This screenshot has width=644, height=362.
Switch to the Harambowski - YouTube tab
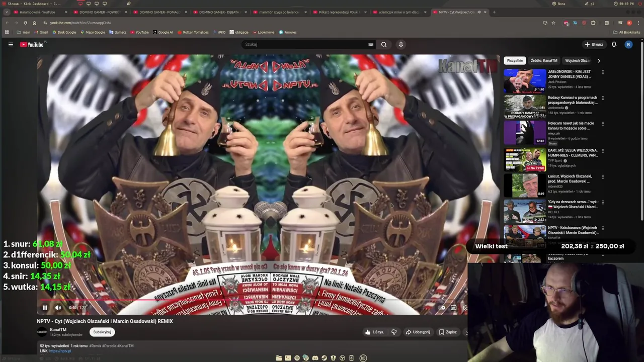(x=40, y=12)
